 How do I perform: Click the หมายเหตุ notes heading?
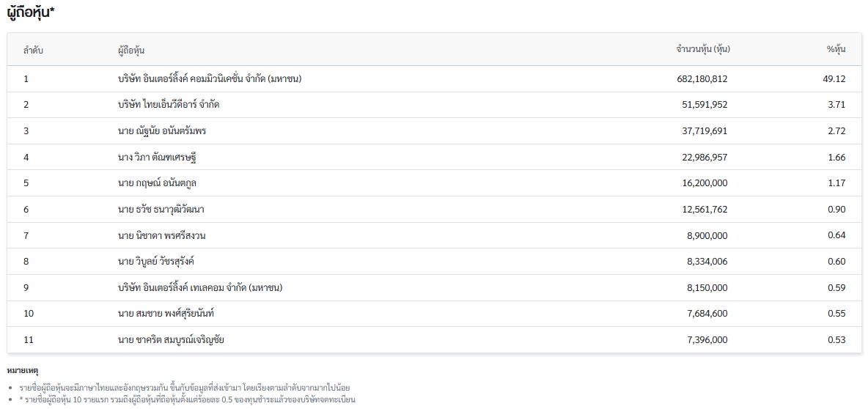click(22, 371)
